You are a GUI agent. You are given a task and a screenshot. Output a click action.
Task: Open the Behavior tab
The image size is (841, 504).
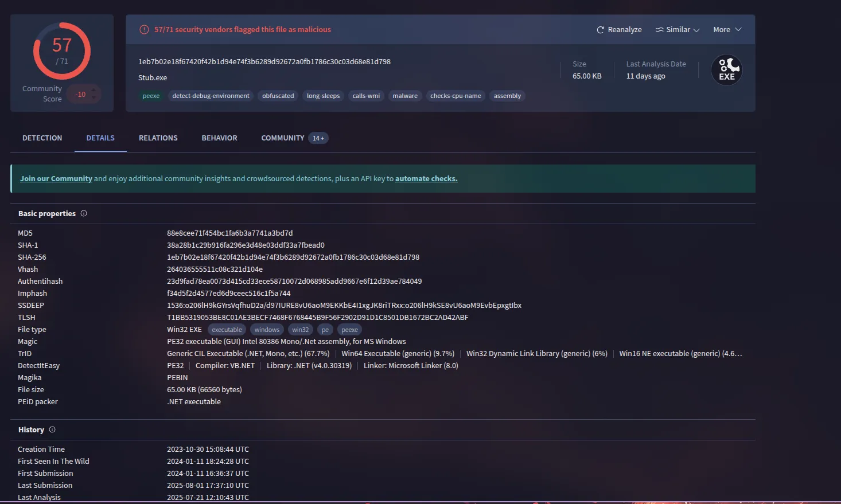(x=219, y=138)
